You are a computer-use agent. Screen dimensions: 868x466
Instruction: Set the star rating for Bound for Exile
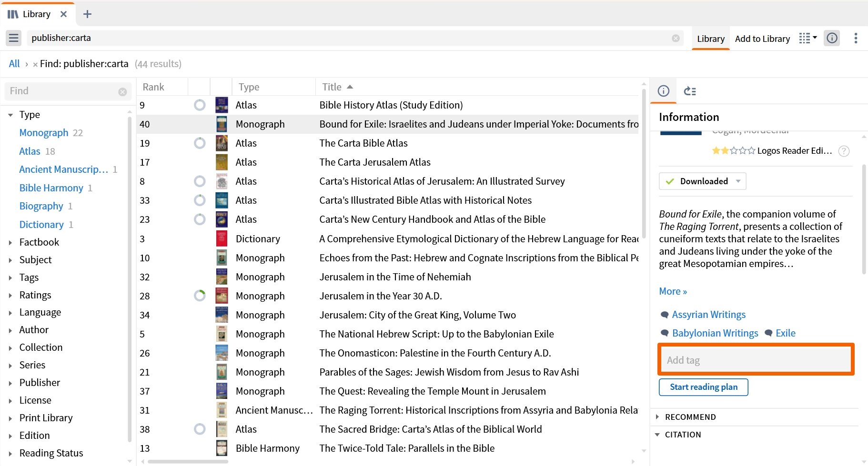coord(733,151)
